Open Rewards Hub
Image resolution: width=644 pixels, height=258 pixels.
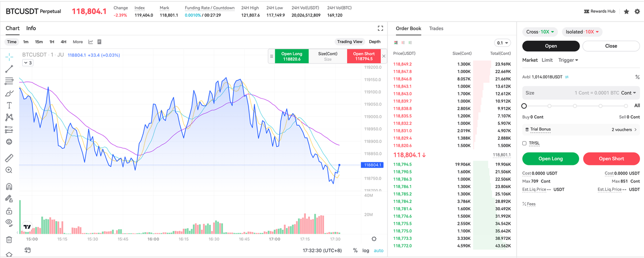599,11
